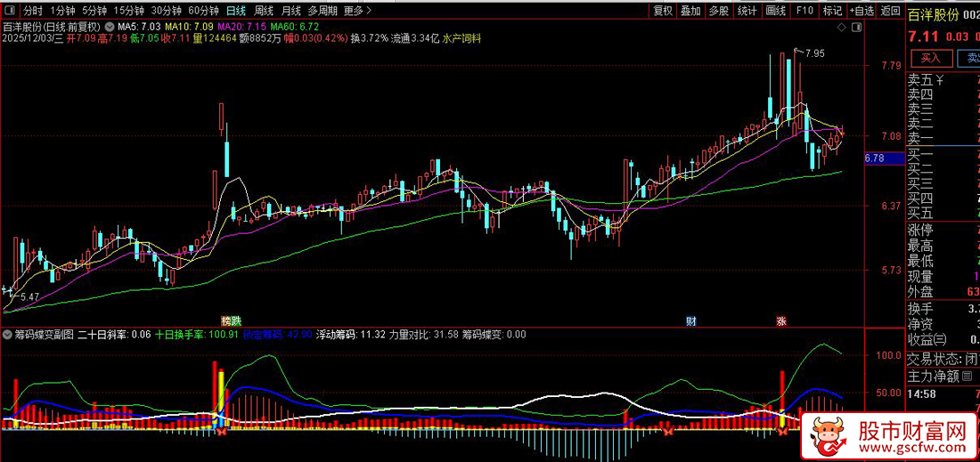The height and width of the screenshot is (462, 980).
Task: Click the 涨停 limit-up row
Action: (943, 230)
